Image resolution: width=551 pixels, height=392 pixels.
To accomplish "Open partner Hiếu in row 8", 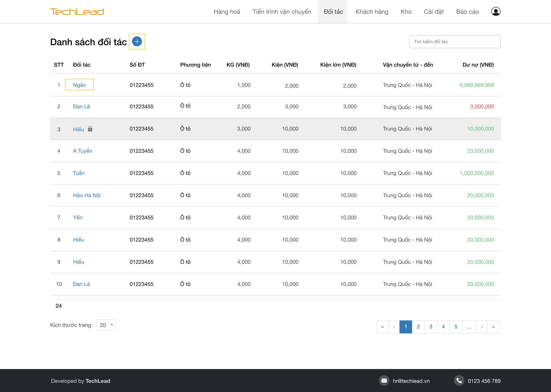I will [78, 240].
